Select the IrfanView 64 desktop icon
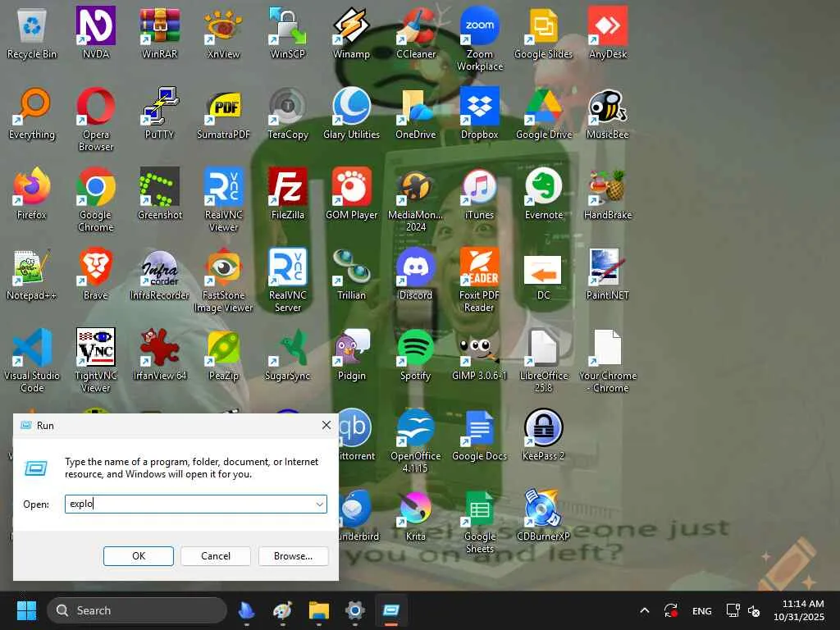This screenshot has width=840, height=630. (159, 354)
